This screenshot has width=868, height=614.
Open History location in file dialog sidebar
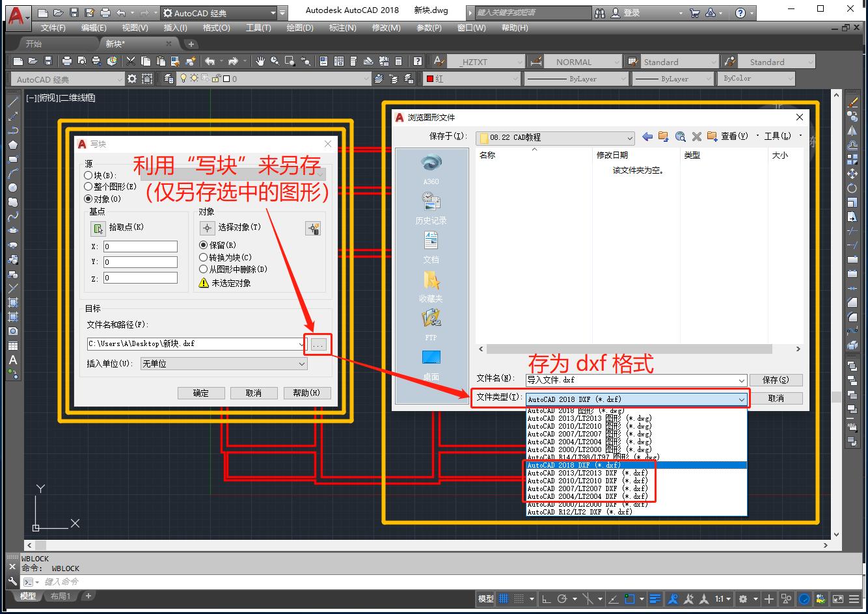point(431,208)
